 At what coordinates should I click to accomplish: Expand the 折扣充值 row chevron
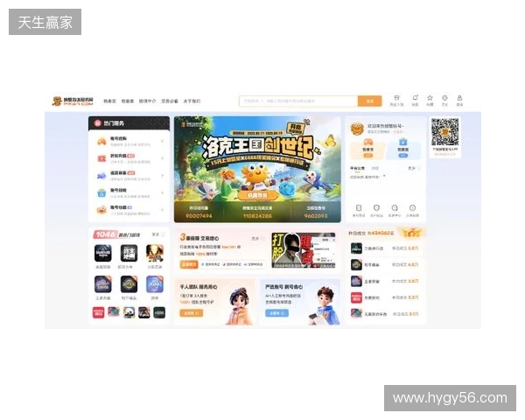[163, 158]
